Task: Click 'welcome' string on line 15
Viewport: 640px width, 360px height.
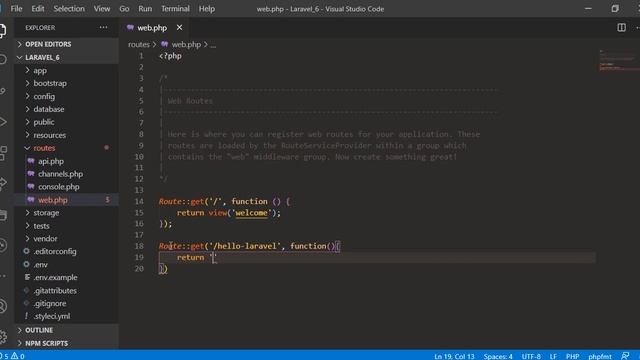Action: [x=251, y=213]
